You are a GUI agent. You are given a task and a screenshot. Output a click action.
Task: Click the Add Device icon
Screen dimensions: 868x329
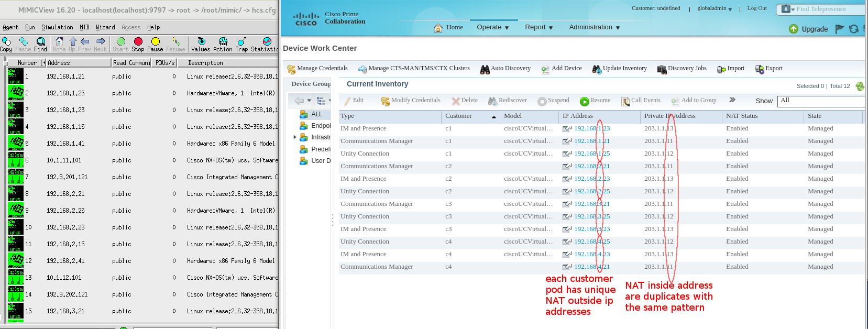(x=545, y=69)
